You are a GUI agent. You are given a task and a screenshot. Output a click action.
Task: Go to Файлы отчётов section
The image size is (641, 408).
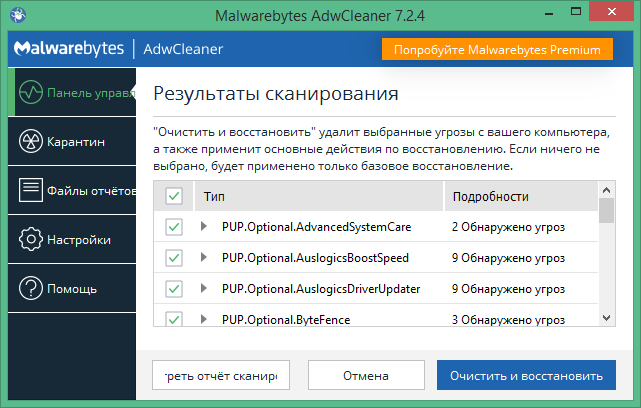(72, 190)
